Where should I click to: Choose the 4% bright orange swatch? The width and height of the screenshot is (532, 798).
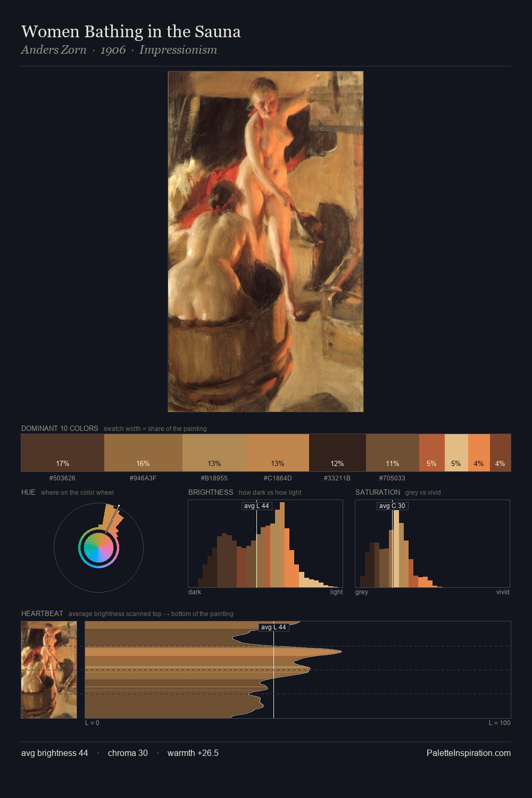click(479, 453)
